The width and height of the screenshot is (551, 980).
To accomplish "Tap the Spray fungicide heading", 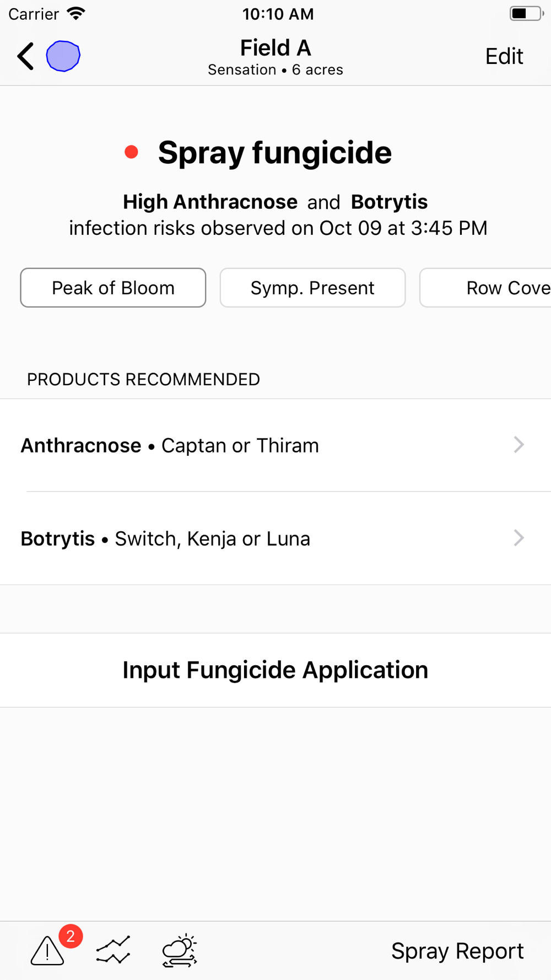I will [275, 153].
